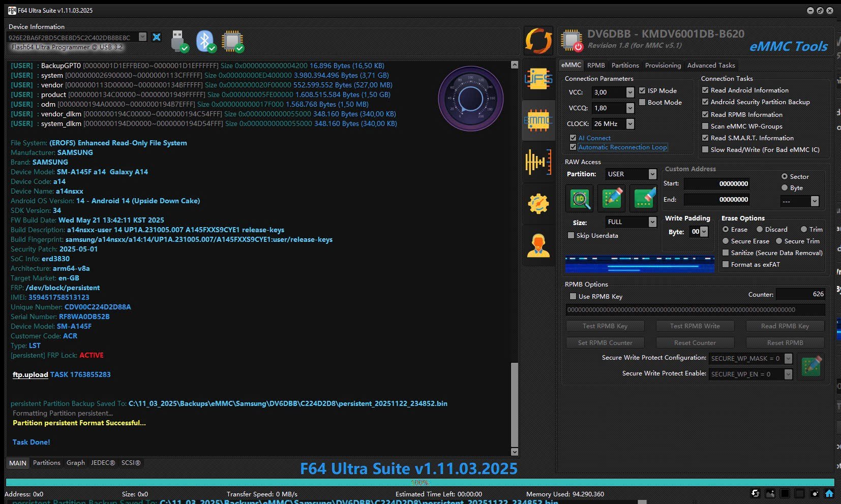Screen dimensions: 841x504
Task: Click the small chip status bar icon
Action: 815,493
